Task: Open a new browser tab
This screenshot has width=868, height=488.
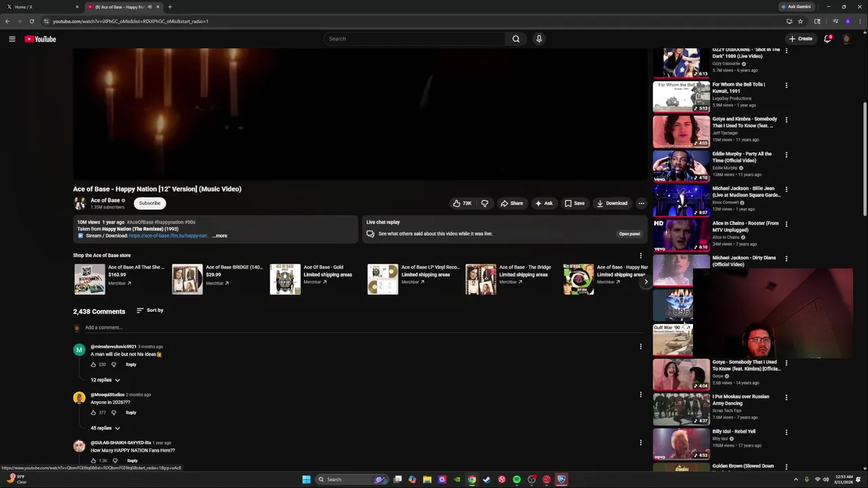Action: [170, 7]
